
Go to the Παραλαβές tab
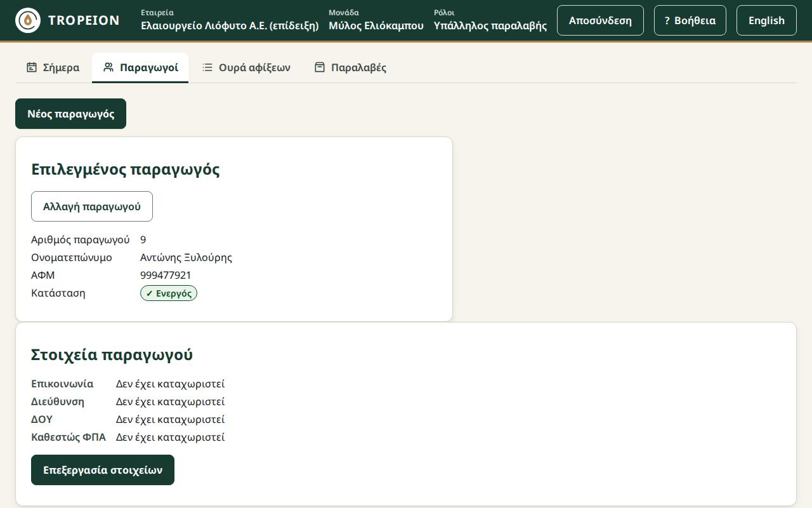tap(351, 67)
